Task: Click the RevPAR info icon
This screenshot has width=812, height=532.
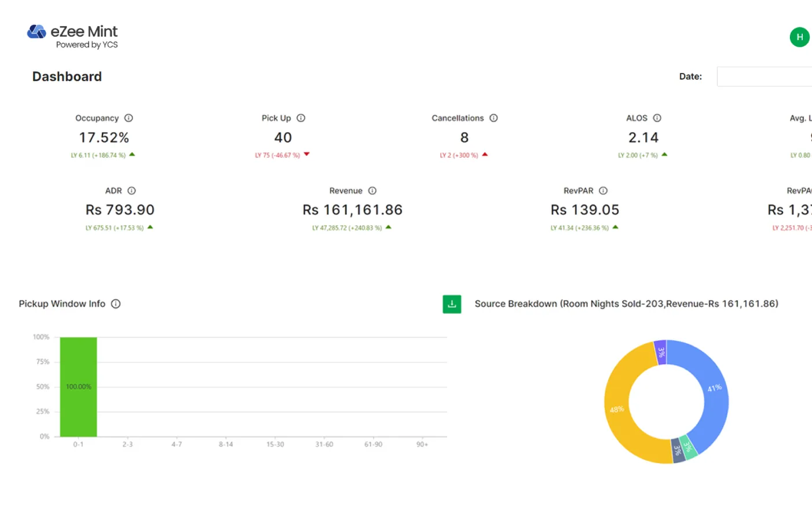Action: coord(603,191)
